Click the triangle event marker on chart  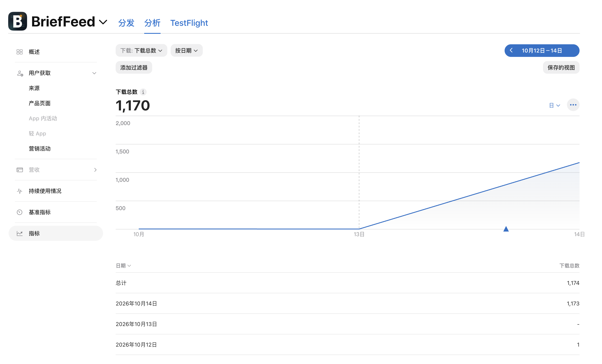tap(506, 229)
